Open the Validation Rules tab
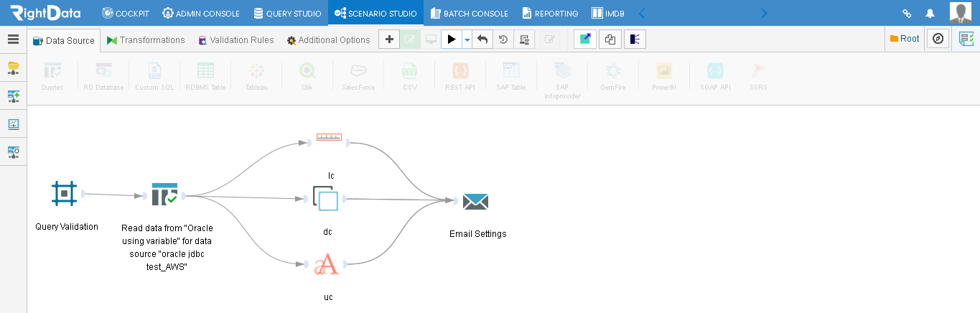The image size is (980, 313). (236, 40)
